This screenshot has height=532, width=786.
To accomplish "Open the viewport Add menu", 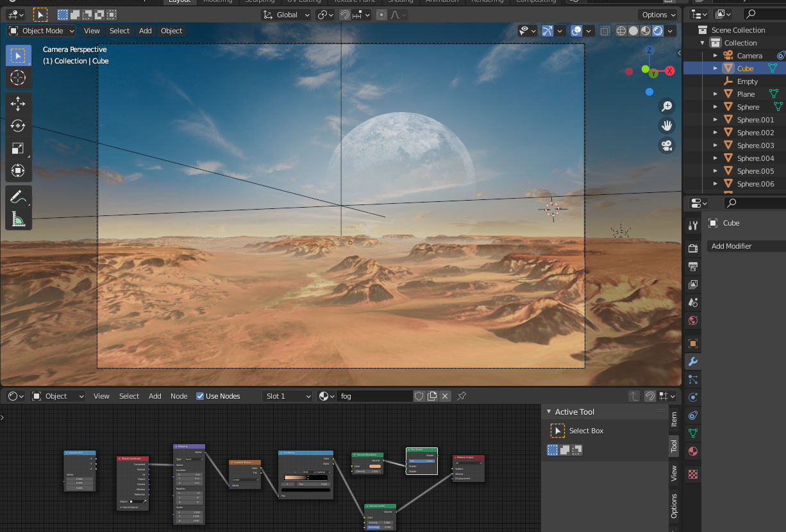I will tap(146, 31).
